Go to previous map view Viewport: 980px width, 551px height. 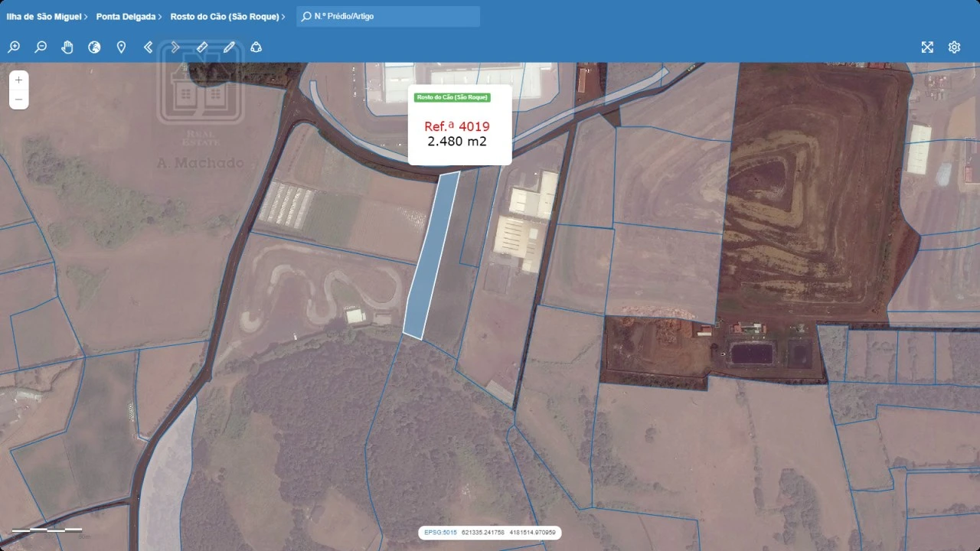coord(149,47)
